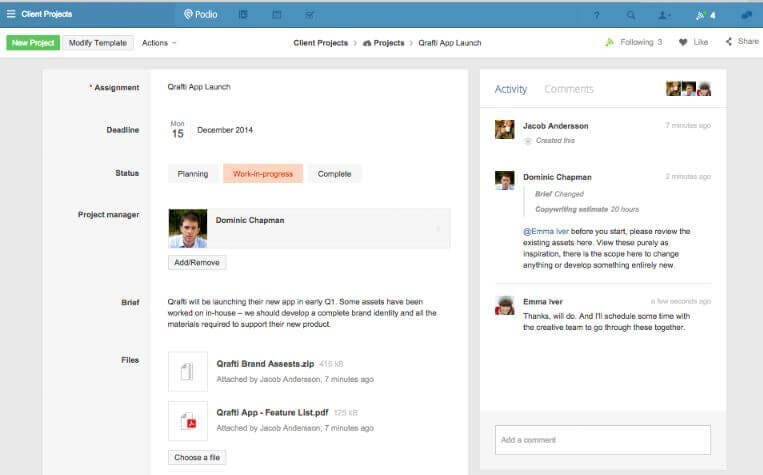Mark status as Complete

334,174
